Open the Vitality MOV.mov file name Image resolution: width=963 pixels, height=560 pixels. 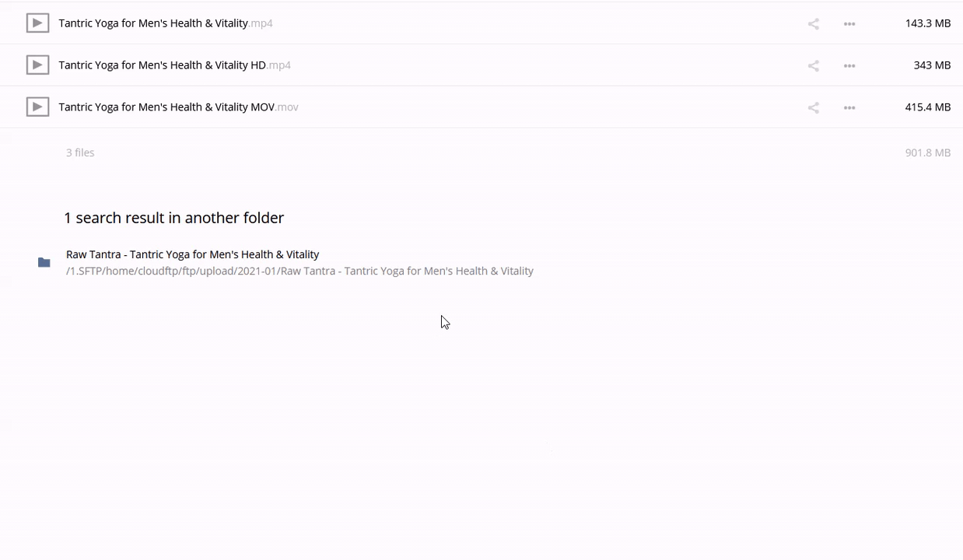(x=179, y=107)
